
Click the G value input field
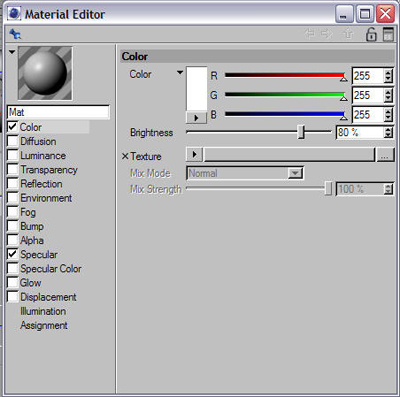pos(368,95)
